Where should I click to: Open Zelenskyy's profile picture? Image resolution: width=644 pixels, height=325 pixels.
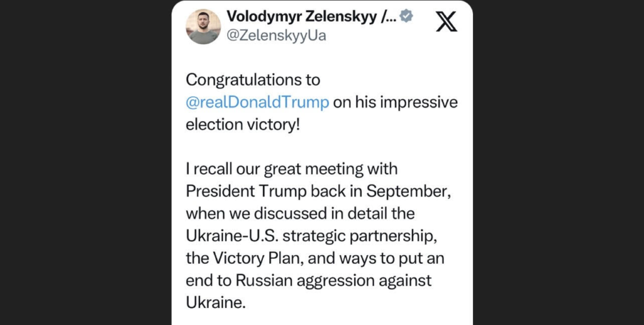[x=203, y=27]
